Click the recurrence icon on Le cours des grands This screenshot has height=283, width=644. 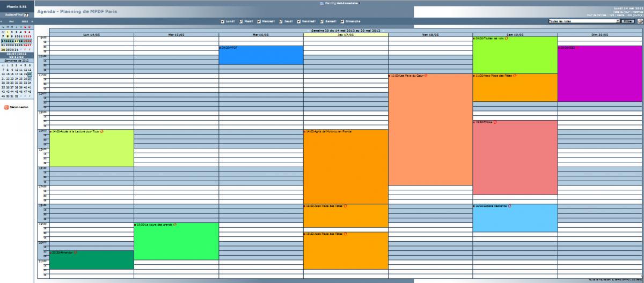pos(175,225)
